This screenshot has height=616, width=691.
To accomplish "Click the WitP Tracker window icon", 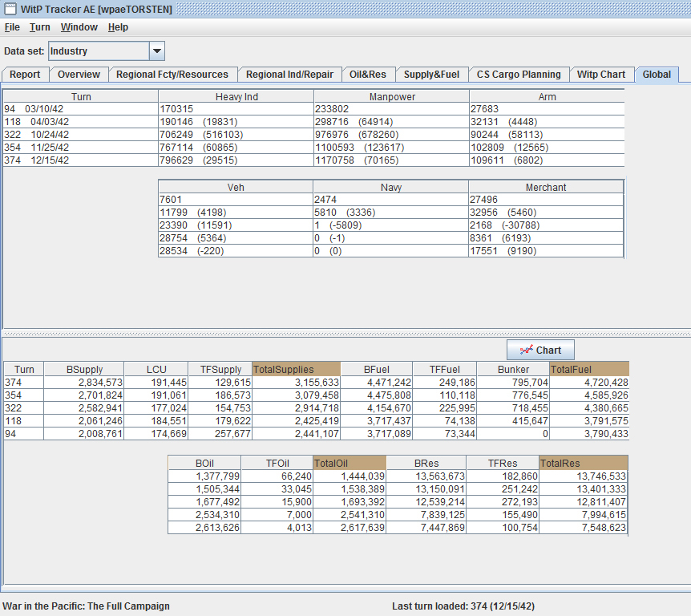I will pyautogui.click(x=10, y=9).
